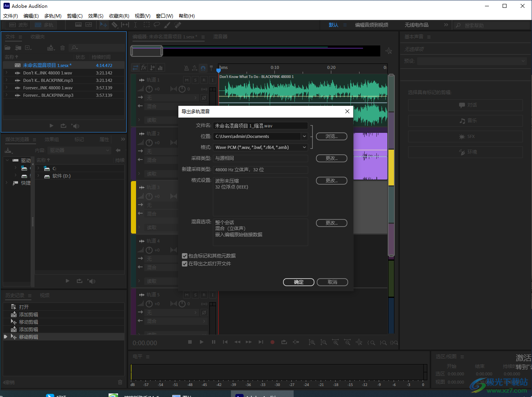This screenshot has width=532, height=397.
Task: Click the playhead marker on timeline
Action: [x=218, y=71]
